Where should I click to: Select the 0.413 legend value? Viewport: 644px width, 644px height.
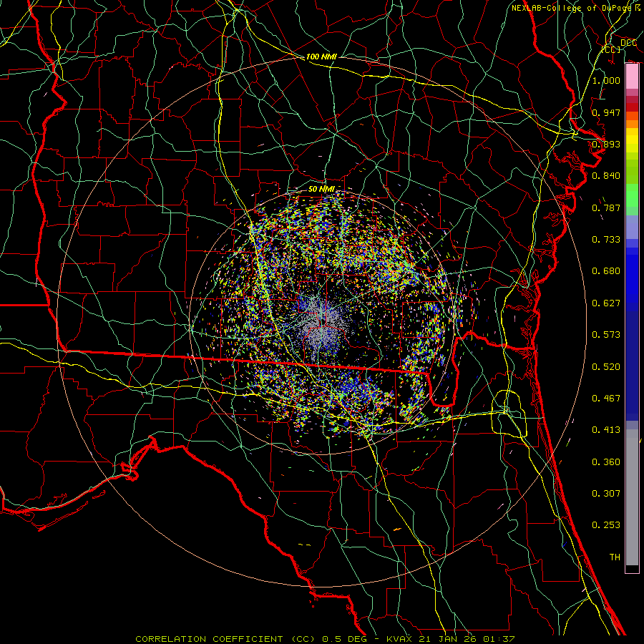pos(606,430)
